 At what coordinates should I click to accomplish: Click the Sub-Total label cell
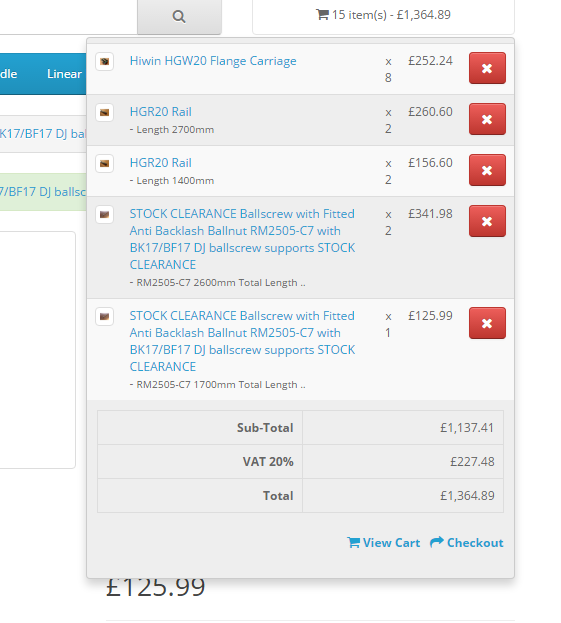coord(200,428)
